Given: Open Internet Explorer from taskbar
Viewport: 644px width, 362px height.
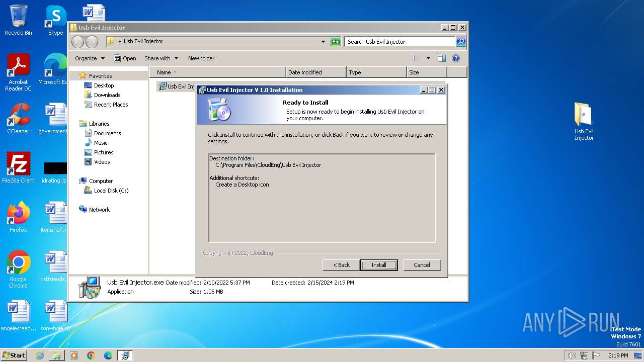Looking at the screenshot, I should [x=40, y=355].
